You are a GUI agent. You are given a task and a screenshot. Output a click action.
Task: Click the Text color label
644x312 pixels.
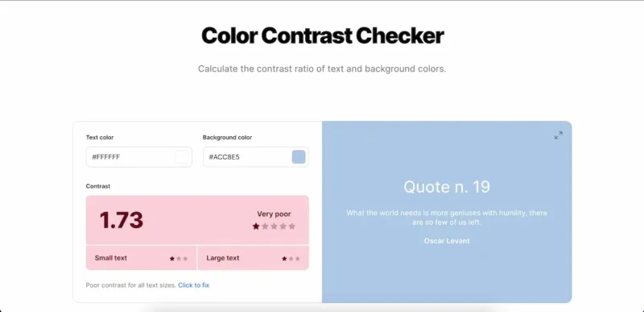tap(100, 137)
